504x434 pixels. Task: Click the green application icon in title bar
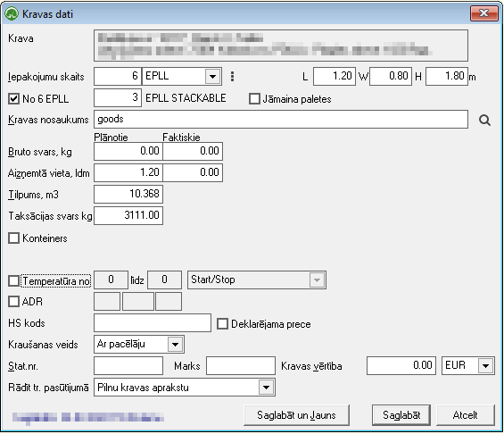click(12, 14)
